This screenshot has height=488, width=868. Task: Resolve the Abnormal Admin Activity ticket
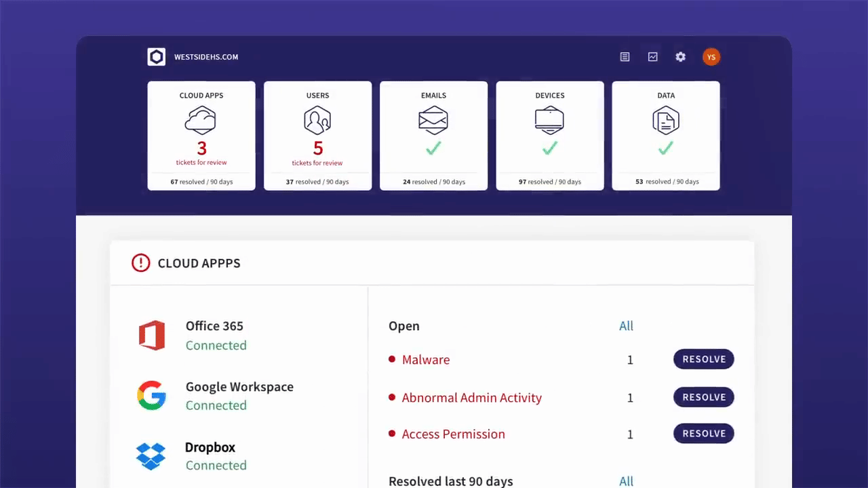point(704,397)
